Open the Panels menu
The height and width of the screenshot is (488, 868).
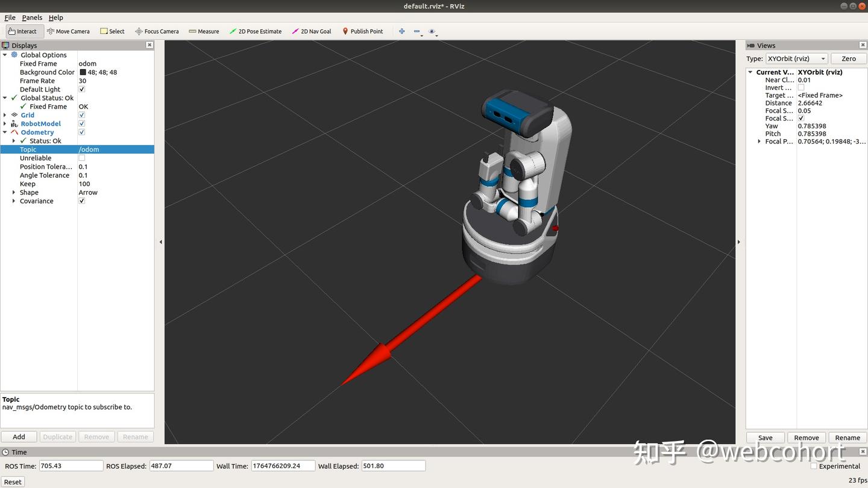point(32,17)
